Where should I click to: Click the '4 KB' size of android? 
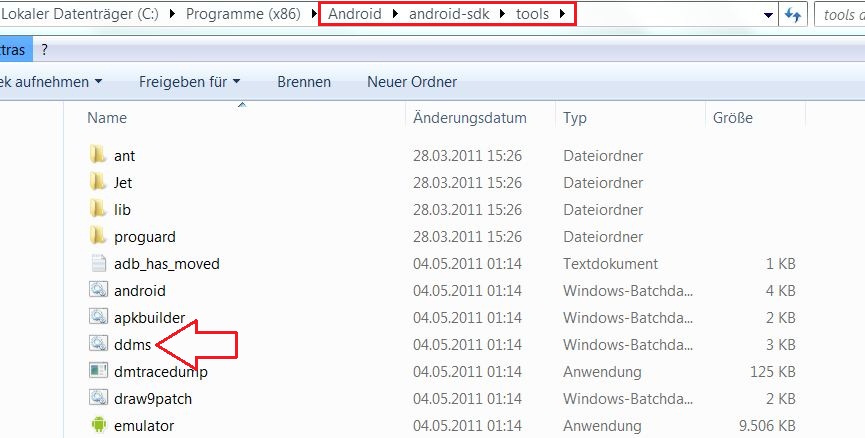[781, 291]
